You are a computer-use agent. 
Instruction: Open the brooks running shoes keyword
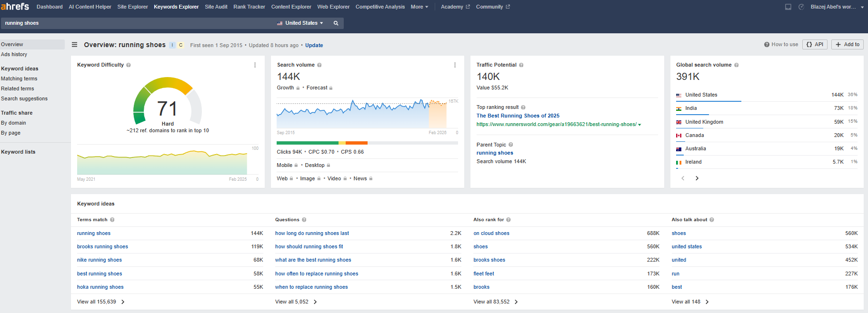[x=102, y=247]
